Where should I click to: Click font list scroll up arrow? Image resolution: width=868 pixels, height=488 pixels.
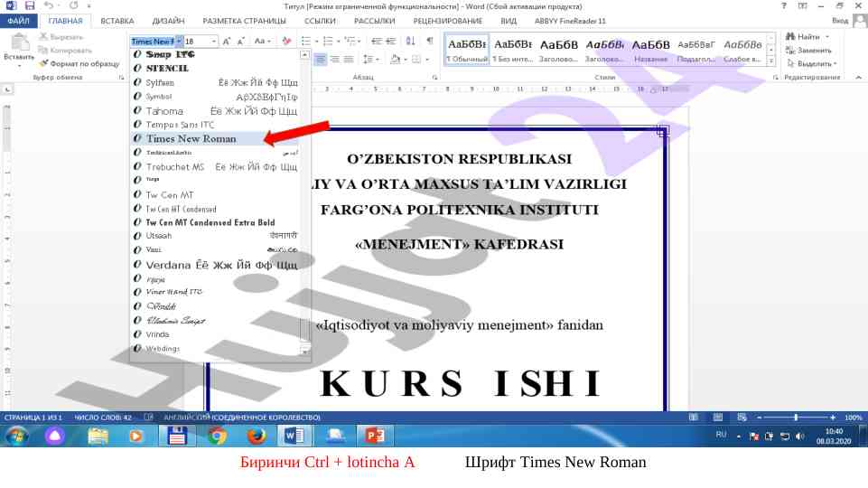[x=304, y=55]
